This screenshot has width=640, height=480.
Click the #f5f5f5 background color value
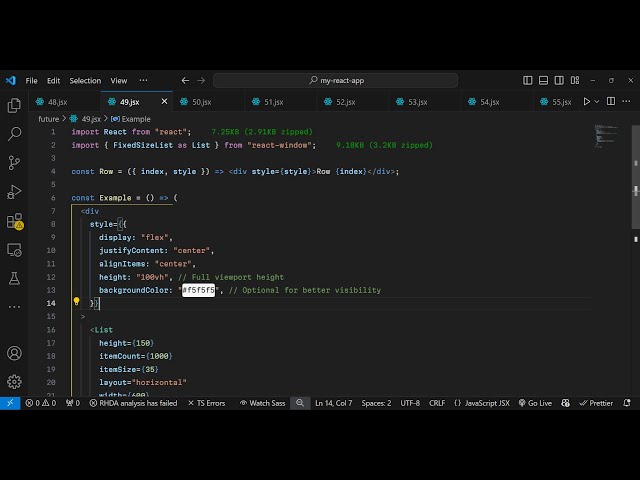pyautogui.click(x=198, y=290)
